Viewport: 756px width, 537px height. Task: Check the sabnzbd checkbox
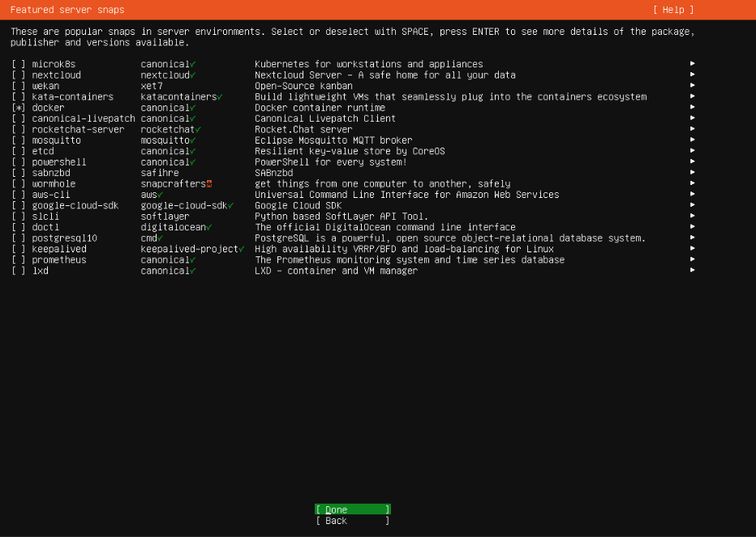click(x=19, y=173)
